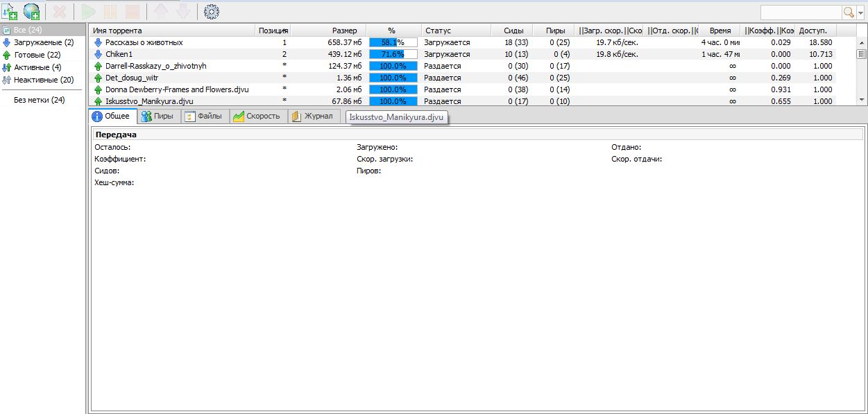868x414 pixels.
Task: Click torrent list scrollbar up arrow
Action: pos(862,42)
